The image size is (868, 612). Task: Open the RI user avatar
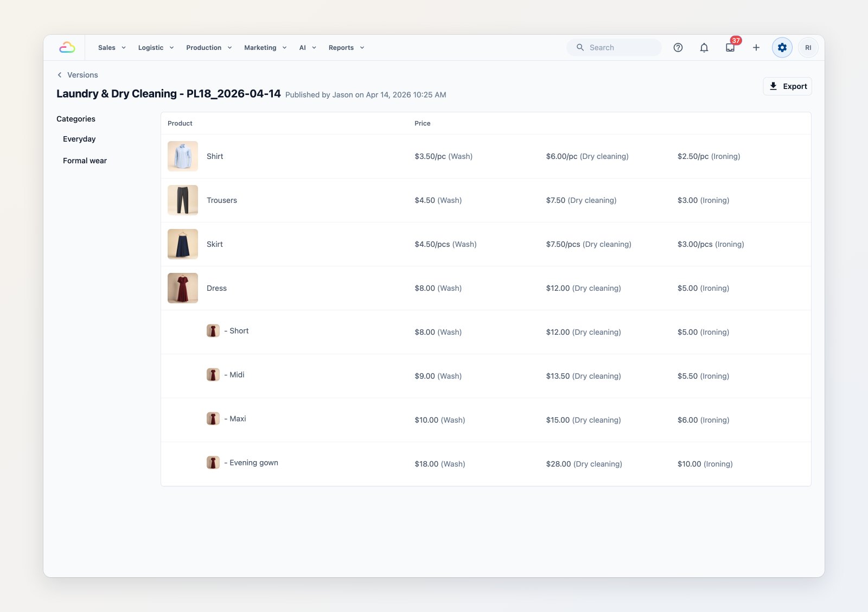point(808,48)
